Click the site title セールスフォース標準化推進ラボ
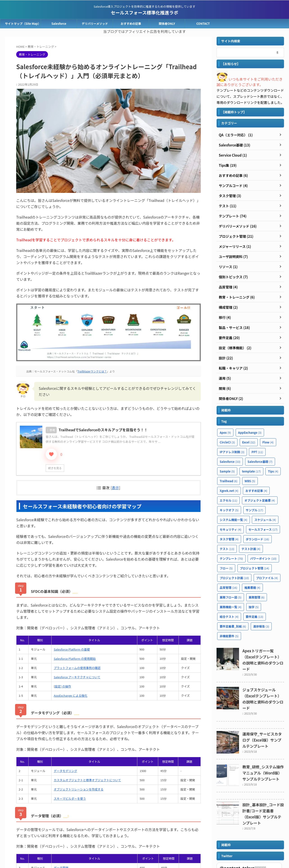This screenshot has width=289, height=868. (144, 13)
